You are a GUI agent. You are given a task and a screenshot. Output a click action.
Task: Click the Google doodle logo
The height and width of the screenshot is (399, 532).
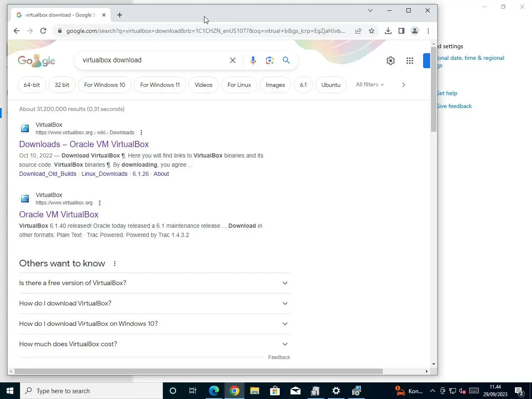pos(37,61)
